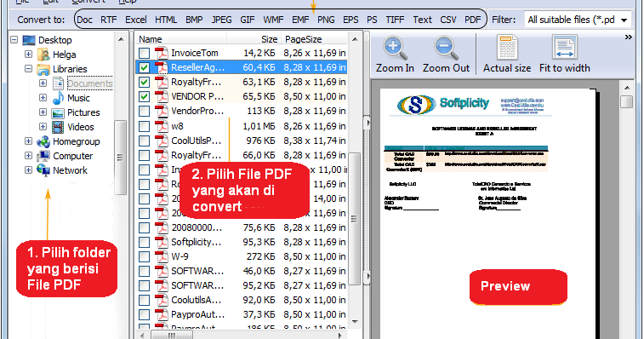Click PDF icon next to CoolutilsA…
644x339 pixels.
[162, 301]
